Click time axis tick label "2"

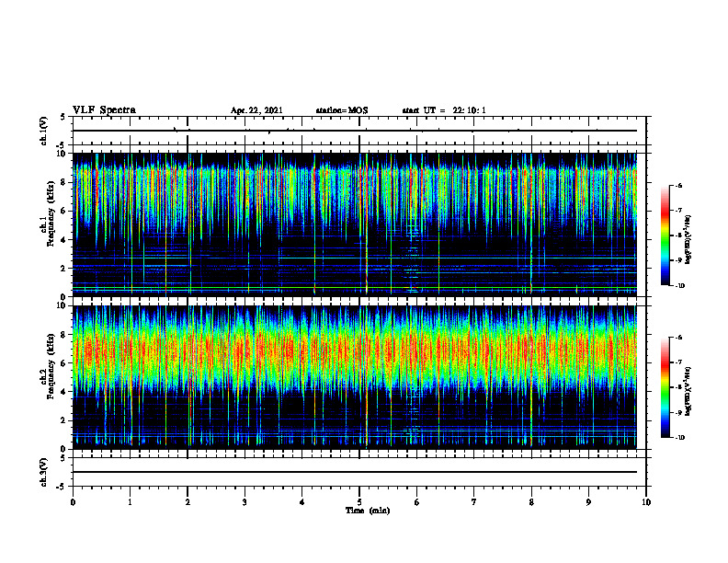tap(188, 502)
